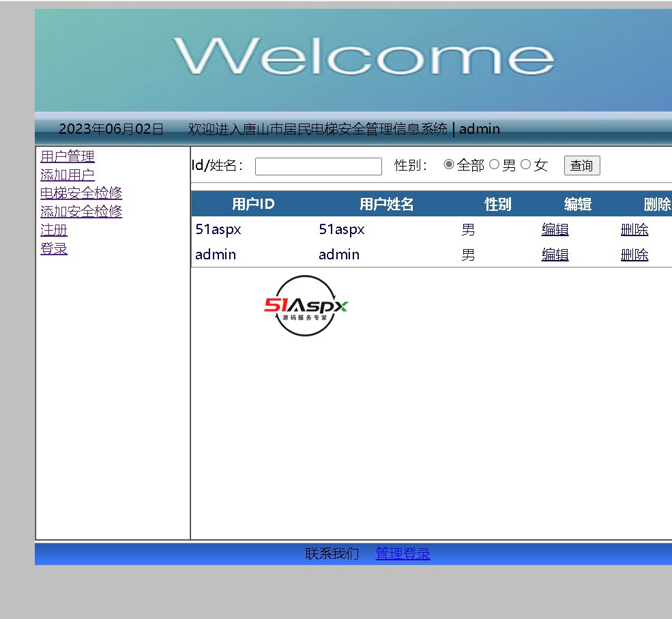This screenshot has height=619, width=672.
Task: Delete the admin user row
Action: (634, 255)
